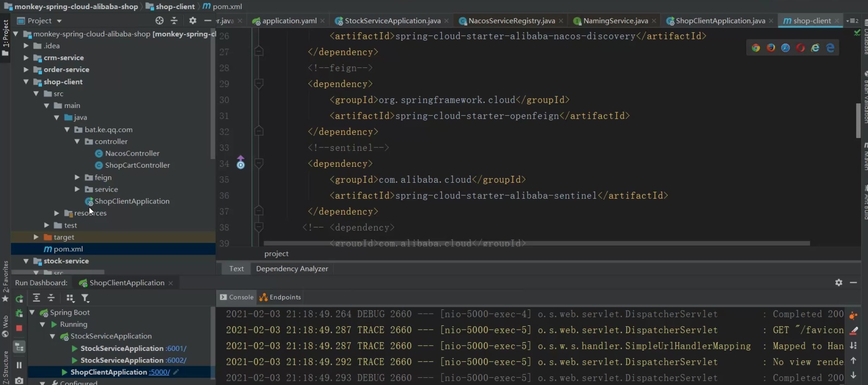Collapse all in the Project panel toolbar
Image resolution: width=868 pixels, height=385 pixels.
[x=174, y=21]
